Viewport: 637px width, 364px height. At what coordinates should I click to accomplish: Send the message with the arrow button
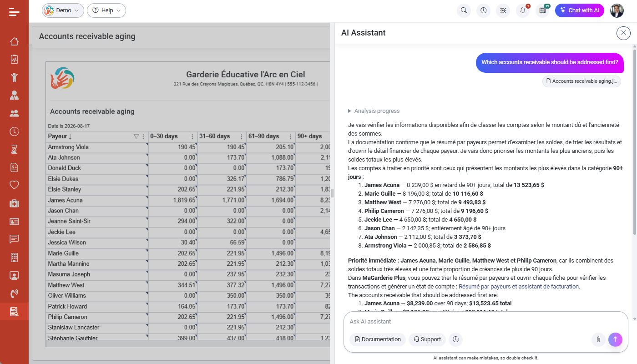click(x=615, y=339)
